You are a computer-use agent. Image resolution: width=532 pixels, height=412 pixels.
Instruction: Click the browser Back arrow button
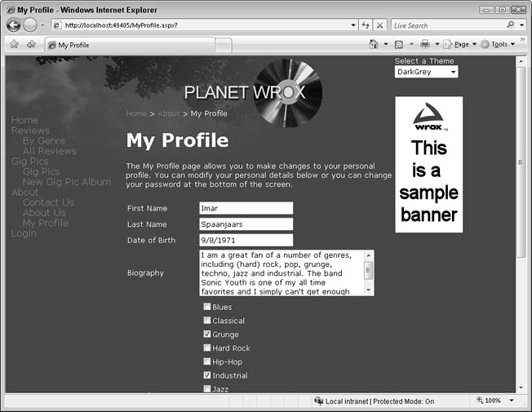(13, 25)
